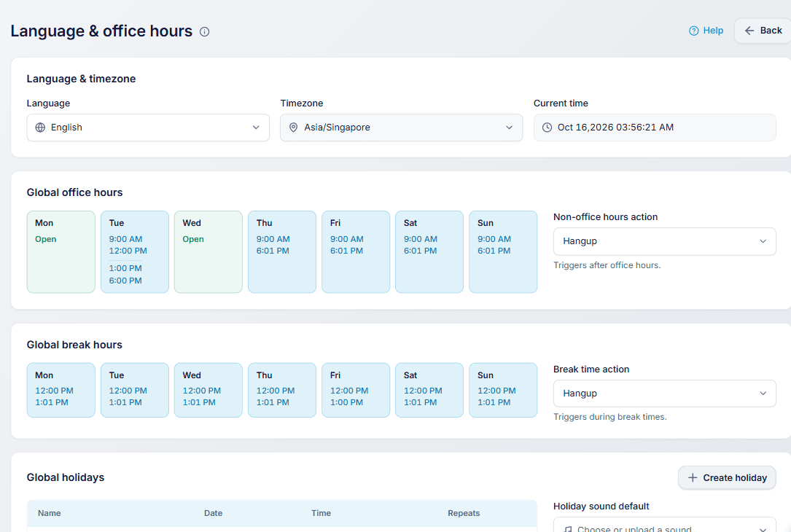Click the Current time field
Screen dimensions: 791x532
pos(655,128)
